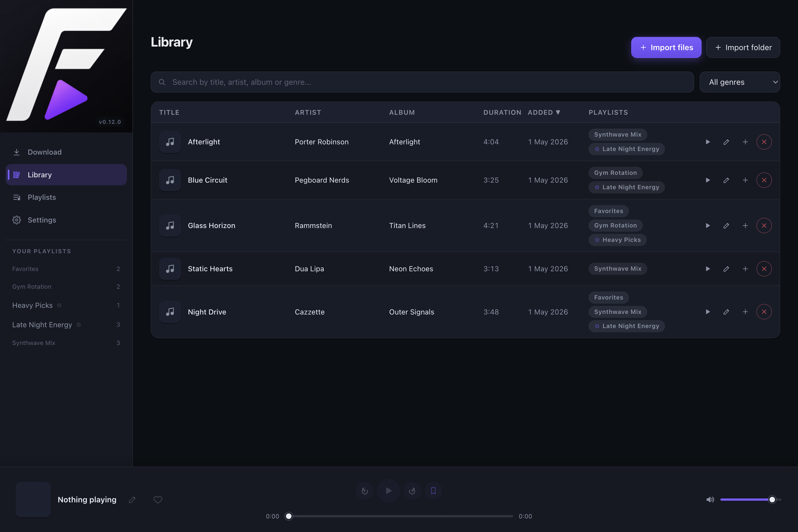Add Afterlight to a playlist
Image resolution: width=798 pixels, height=532 pixels.
pos(745,142)
